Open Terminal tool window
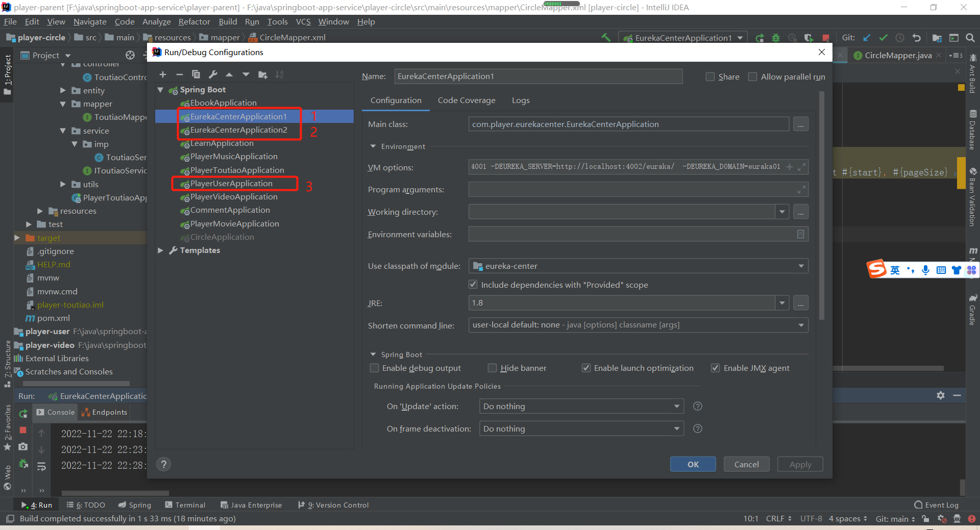This screenshot has height=530, width=980. pyautogui.click(x=185, y=505)
